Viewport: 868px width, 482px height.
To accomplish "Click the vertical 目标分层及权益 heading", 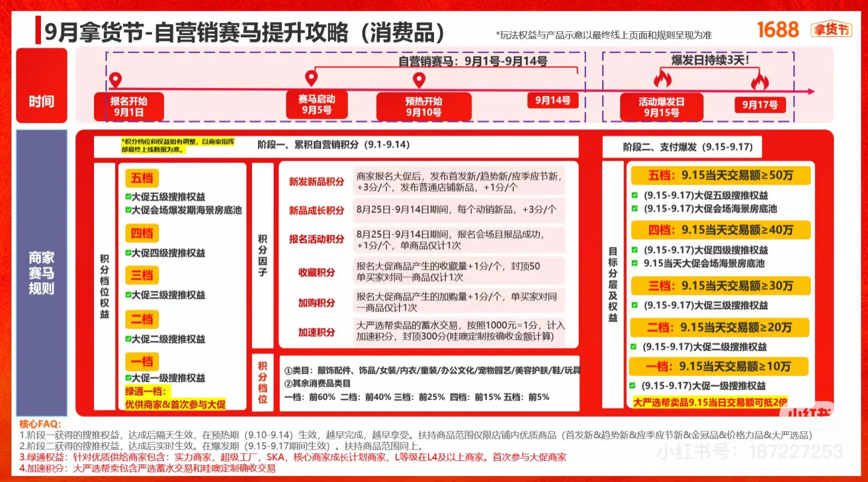I will (x=613, y=284).
